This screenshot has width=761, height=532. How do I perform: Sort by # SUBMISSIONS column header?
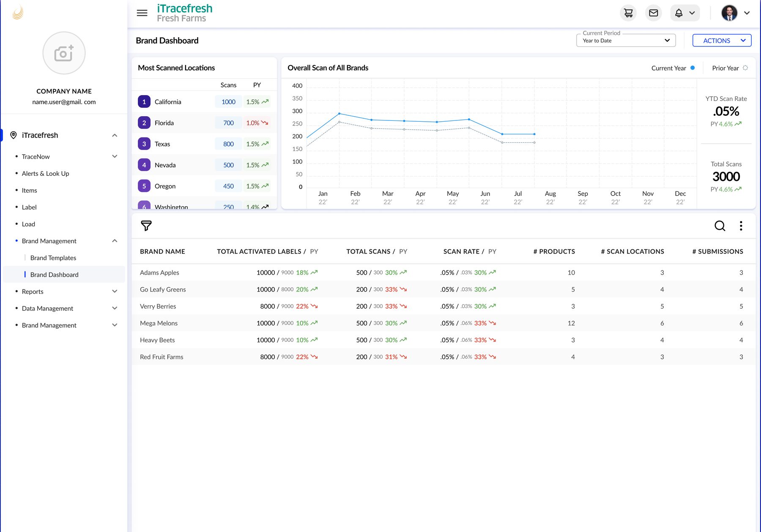click(x=717, y=251)
